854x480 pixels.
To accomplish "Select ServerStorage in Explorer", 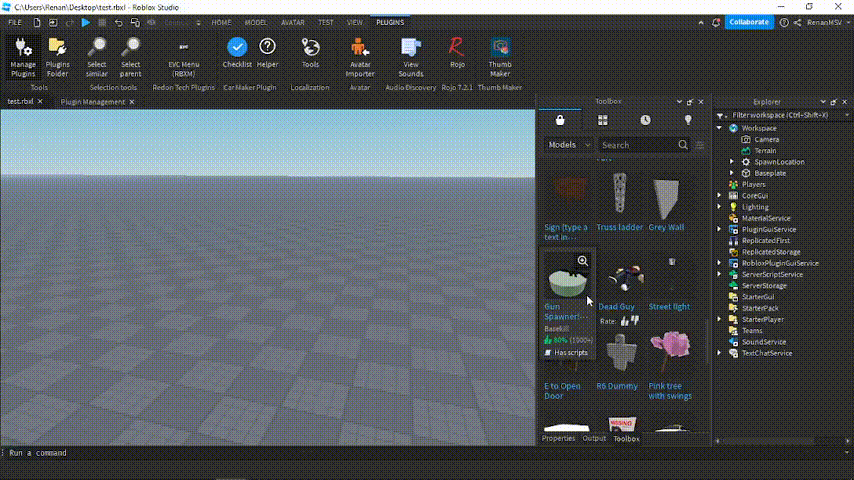I will tap(764, 285).
